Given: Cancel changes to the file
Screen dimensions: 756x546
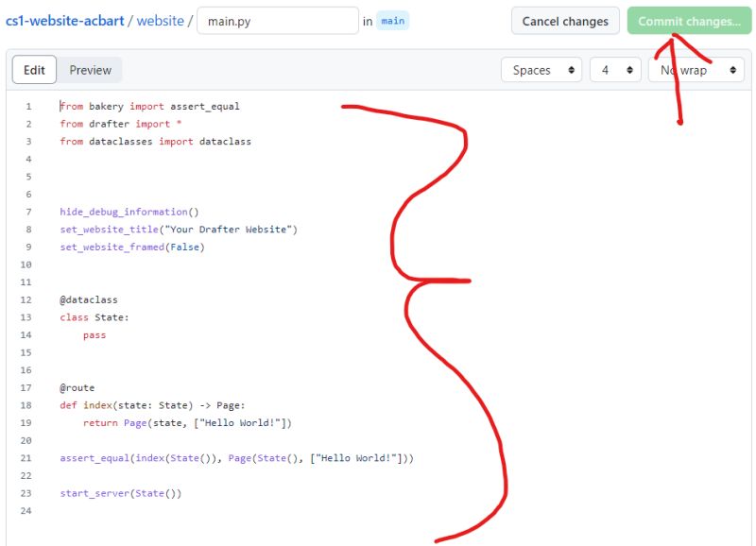Looking at the screenshot, I should [x=565, y=21].
